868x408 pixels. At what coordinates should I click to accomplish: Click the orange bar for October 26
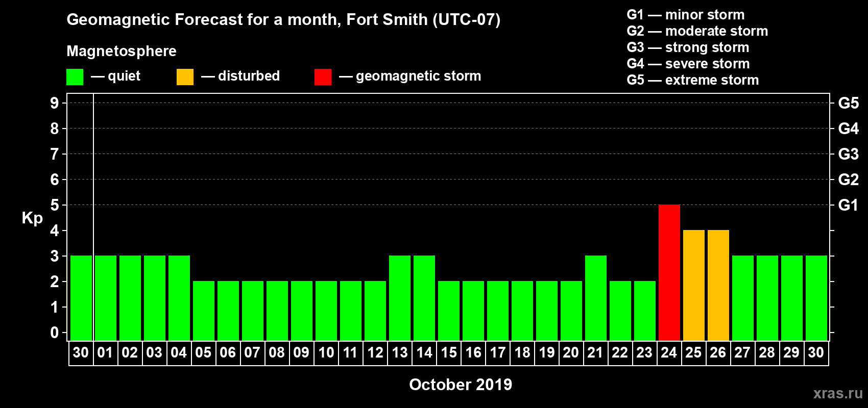coord(718,285)
